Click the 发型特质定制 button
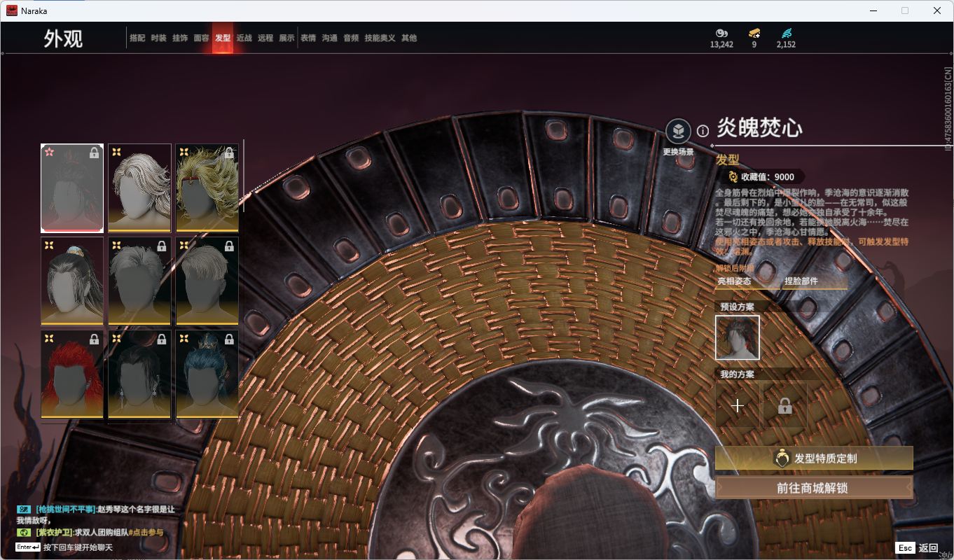Image resolution: width=954 pixels, height=560 pixels. [814, 458]
